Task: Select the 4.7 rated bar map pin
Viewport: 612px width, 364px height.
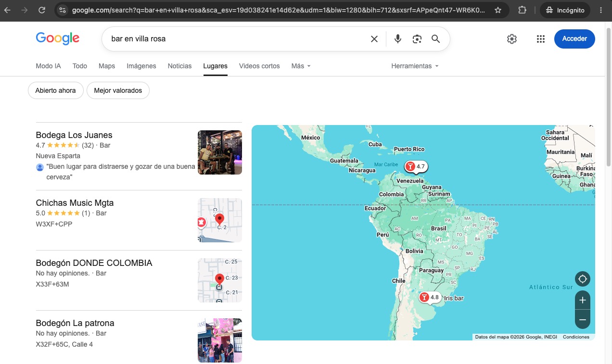Action: point(416,167)
